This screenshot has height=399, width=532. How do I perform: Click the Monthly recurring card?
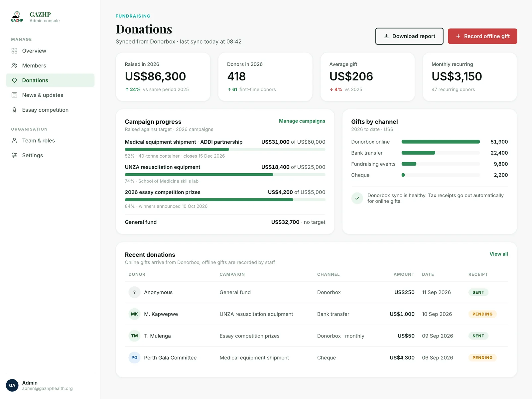[469, 77]
